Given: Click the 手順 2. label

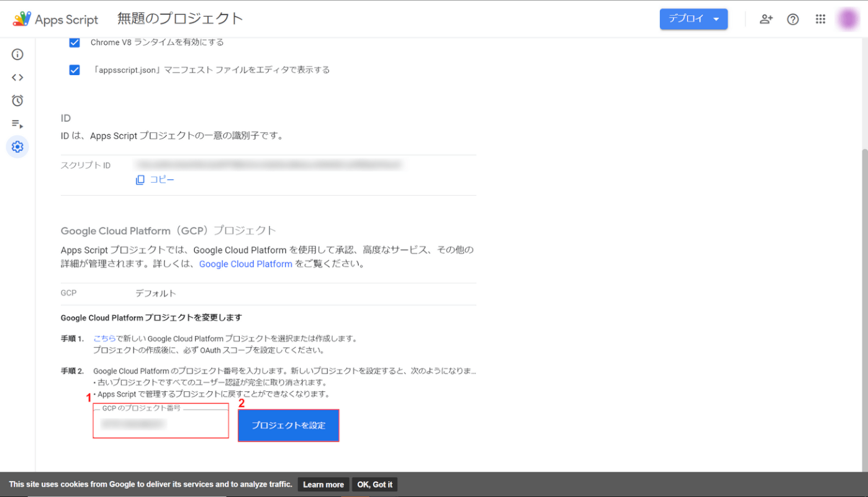Looking at the screenshot, I should tap(72, 371).
